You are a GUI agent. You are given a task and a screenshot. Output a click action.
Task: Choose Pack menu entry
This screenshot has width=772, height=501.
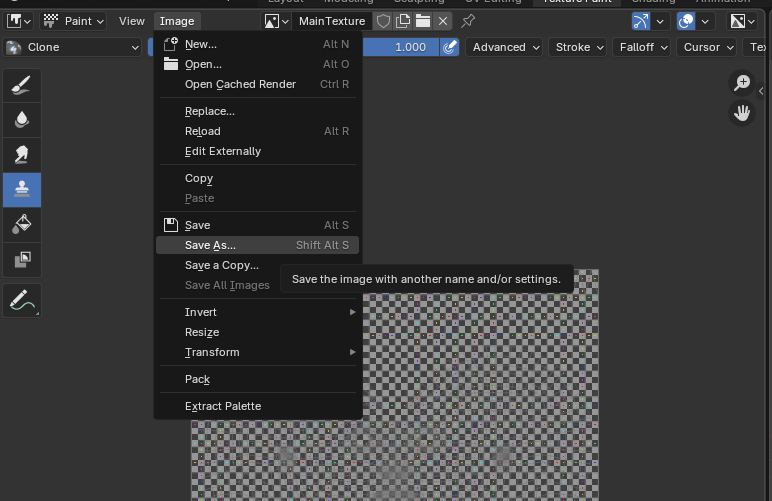tap(257, 379)
